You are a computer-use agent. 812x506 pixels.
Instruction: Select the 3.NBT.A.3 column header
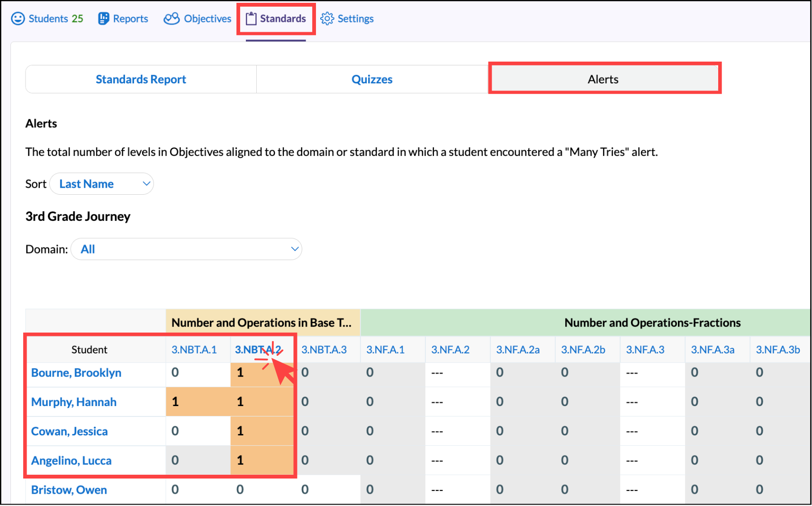324,350
